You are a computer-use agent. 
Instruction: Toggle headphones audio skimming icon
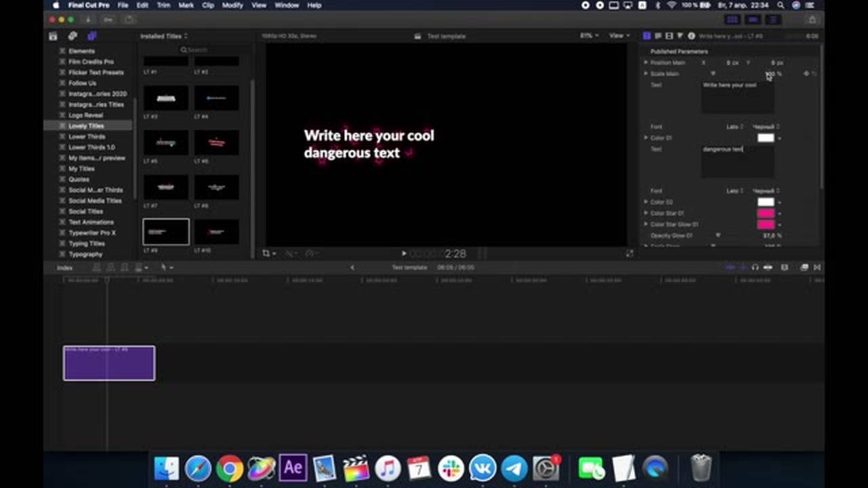point(755,268)
